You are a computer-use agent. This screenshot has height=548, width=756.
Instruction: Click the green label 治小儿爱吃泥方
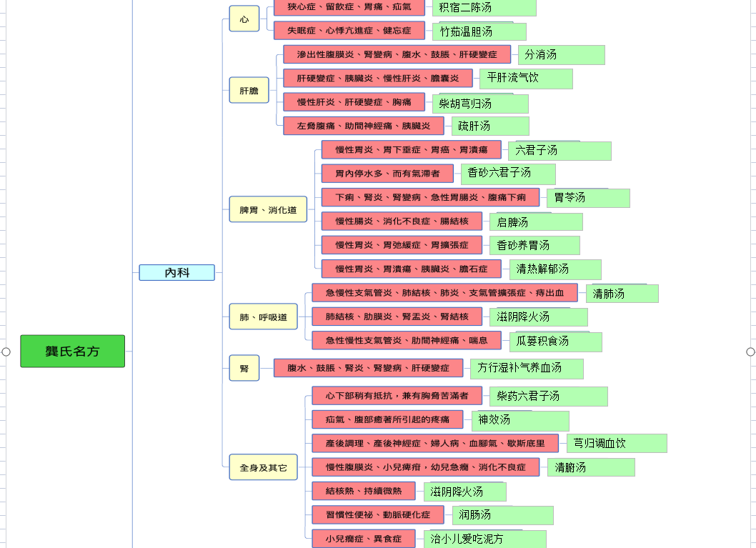pos(485,539)
